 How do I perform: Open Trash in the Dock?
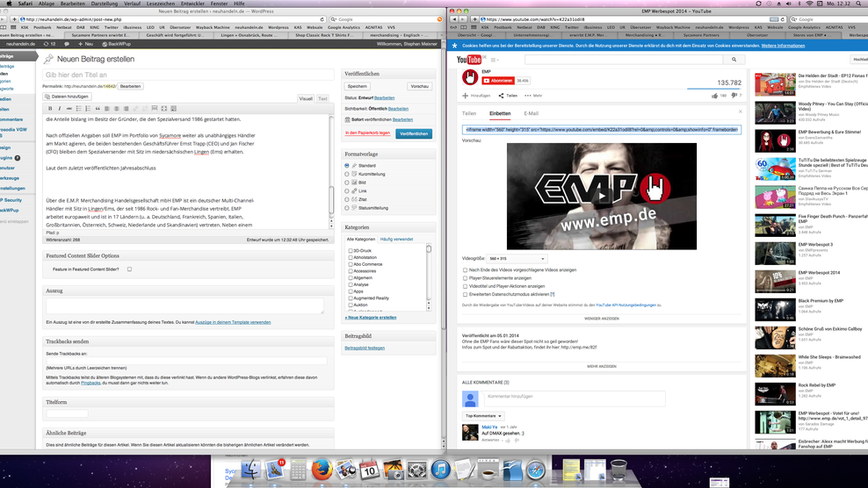click(618, 470)
